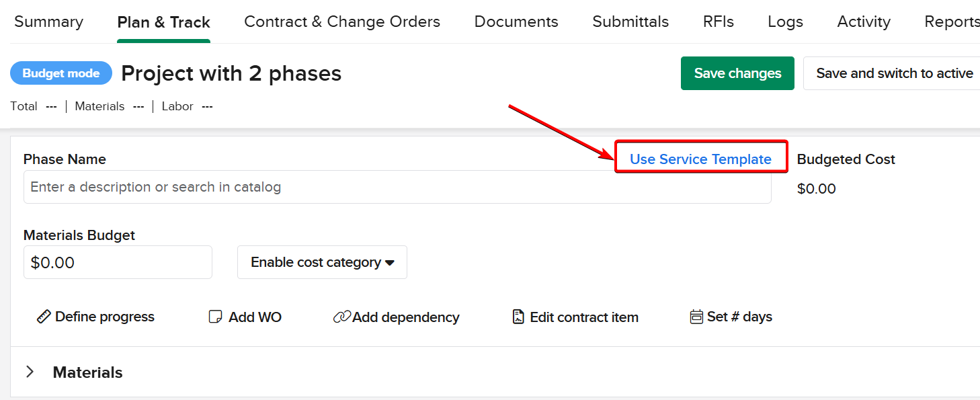Click the ruler icon beside Define progress
Image resolution: width=980 pixels, height=400 pixels.
[x=44, y=317]
